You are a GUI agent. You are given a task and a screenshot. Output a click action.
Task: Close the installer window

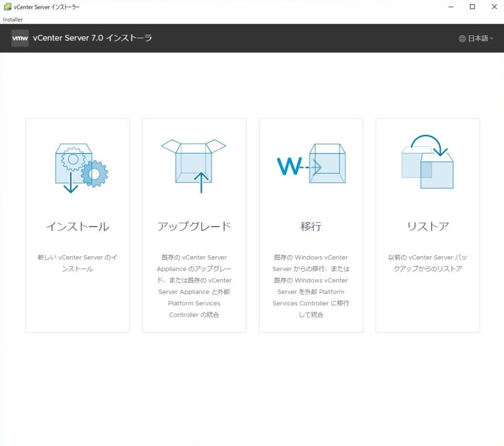pyautogui.click(x=494, y=7)
